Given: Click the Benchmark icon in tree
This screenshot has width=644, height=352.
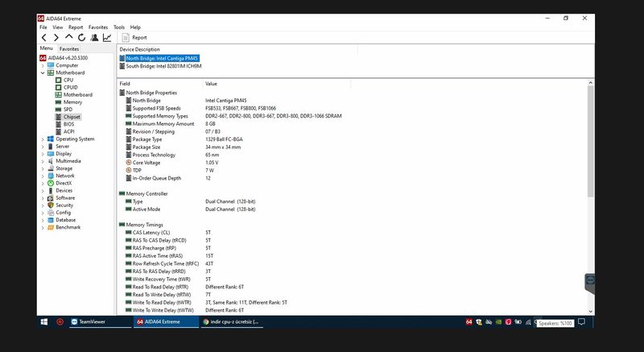Looking at the screenshot, I should (x=51, y=227).
